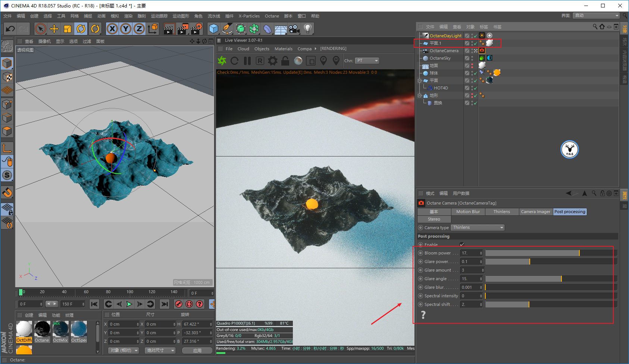This screenshot has width=629, height=364.
Task: Click the spline Pen tool icon
Action: [x=227, y=29]
